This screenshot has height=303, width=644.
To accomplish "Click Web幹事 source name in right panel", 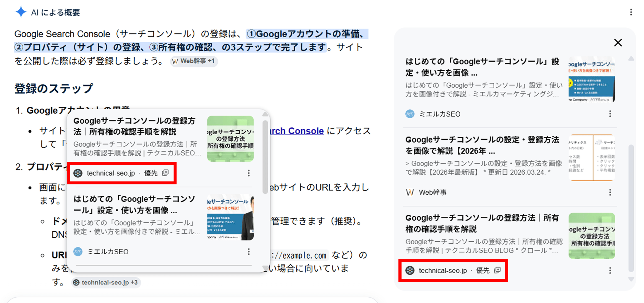I will [433, 192].
